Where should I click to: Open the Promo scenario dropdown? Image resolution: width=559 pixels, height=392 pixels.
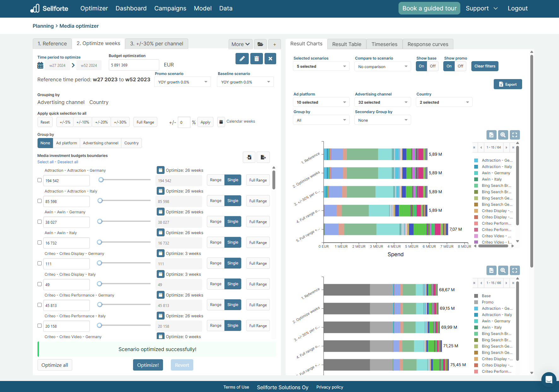click(x=183, y=82)
